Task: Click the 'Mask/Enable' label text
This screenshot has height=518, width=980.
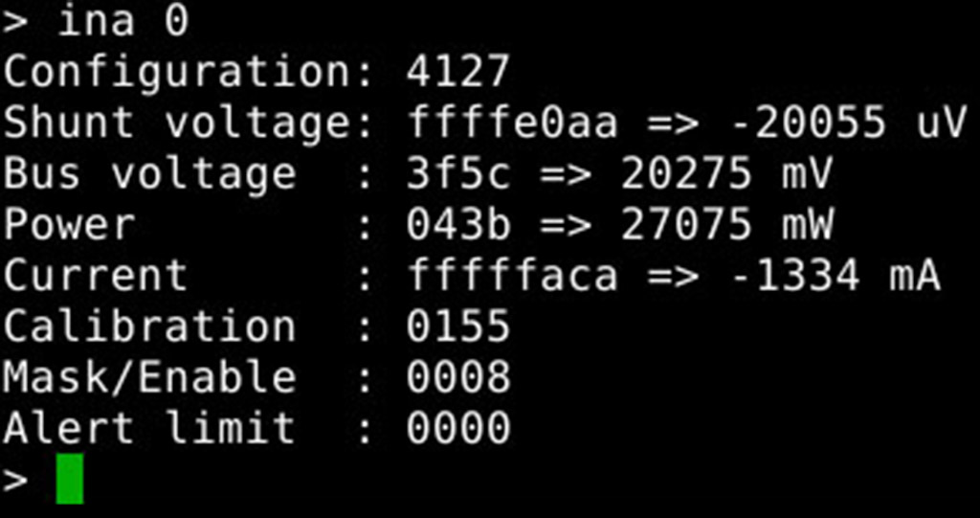Action: (x=149, y=378)
